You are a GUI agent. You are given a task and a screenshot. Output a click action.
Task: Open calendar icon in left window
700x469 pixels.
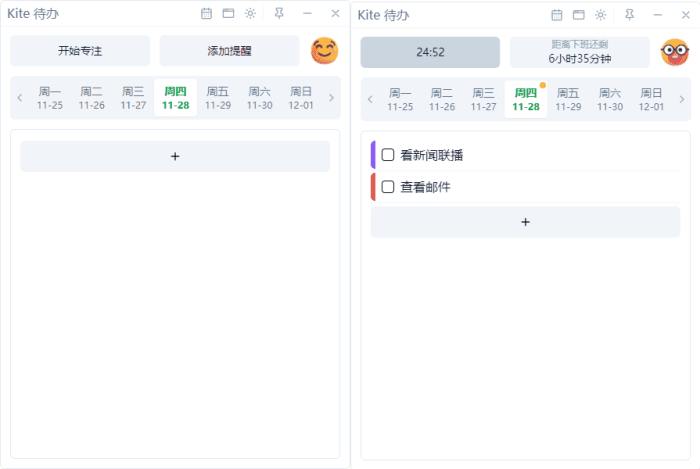tap(206, 13)
